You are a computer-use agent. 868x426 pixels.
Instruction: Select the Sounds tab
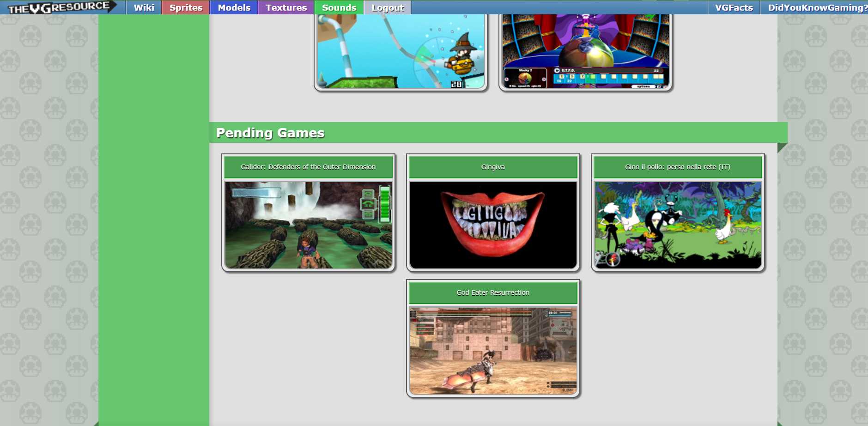pos(339,7)
